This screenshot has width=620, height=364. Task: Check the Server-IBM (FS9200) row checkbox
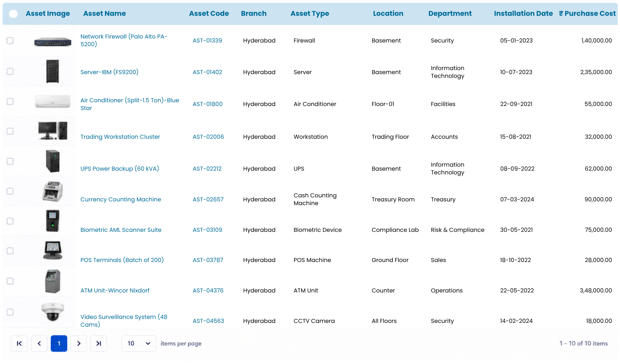point(10,71)
